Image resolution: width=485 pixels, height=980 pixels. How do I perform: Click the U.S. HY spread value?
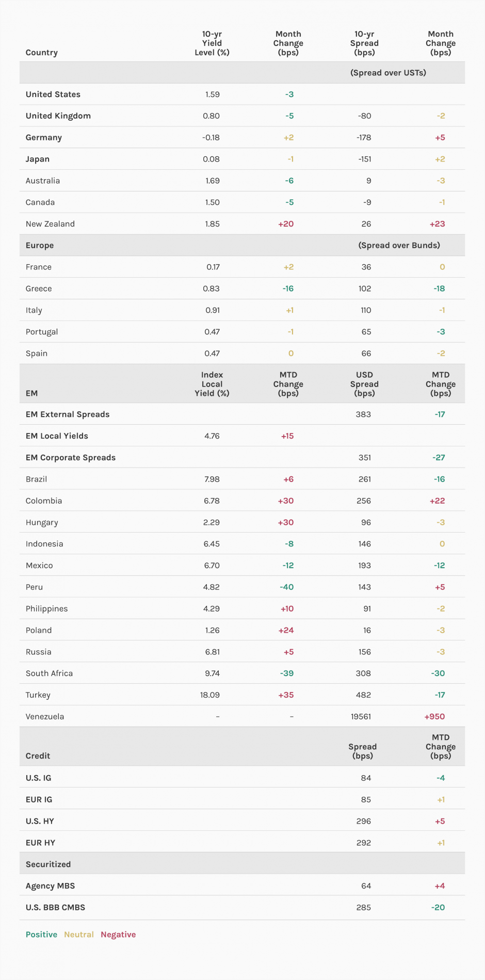[364, 821]
